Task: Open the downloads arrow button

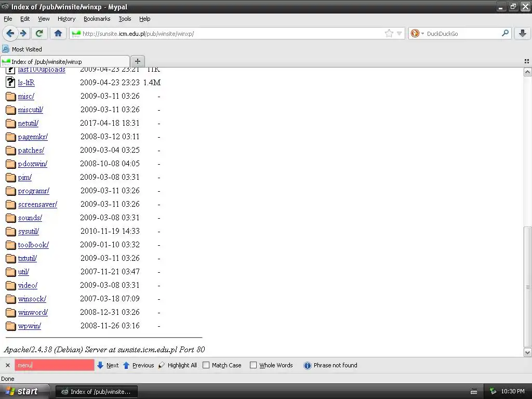Action: 523,33
